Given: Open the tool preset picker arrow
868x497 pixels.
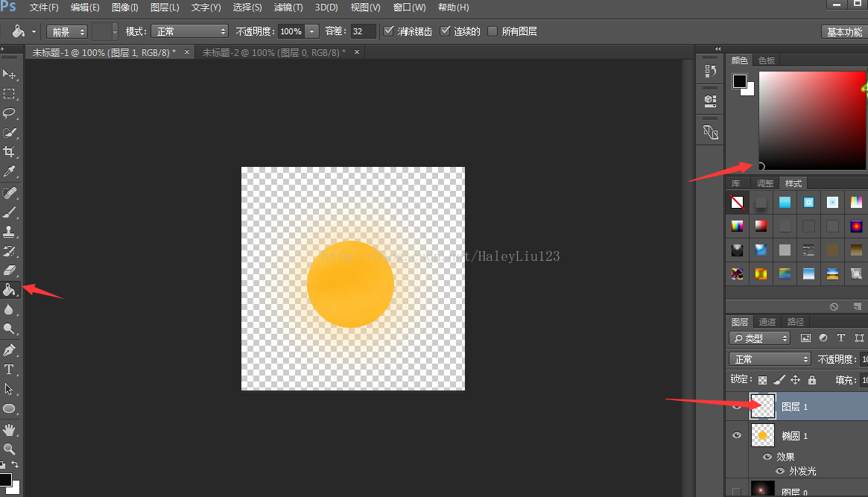Looking at the screenshot, I should click(x=34, y=31).
